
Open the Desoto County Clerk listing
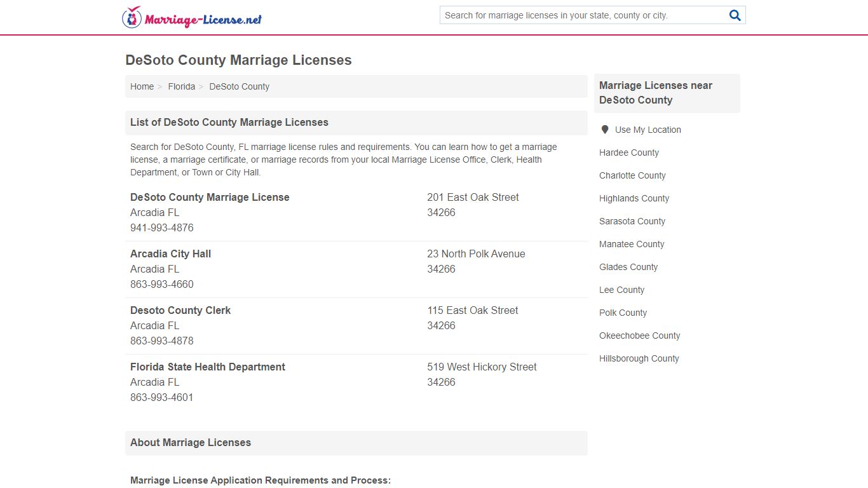180,311
